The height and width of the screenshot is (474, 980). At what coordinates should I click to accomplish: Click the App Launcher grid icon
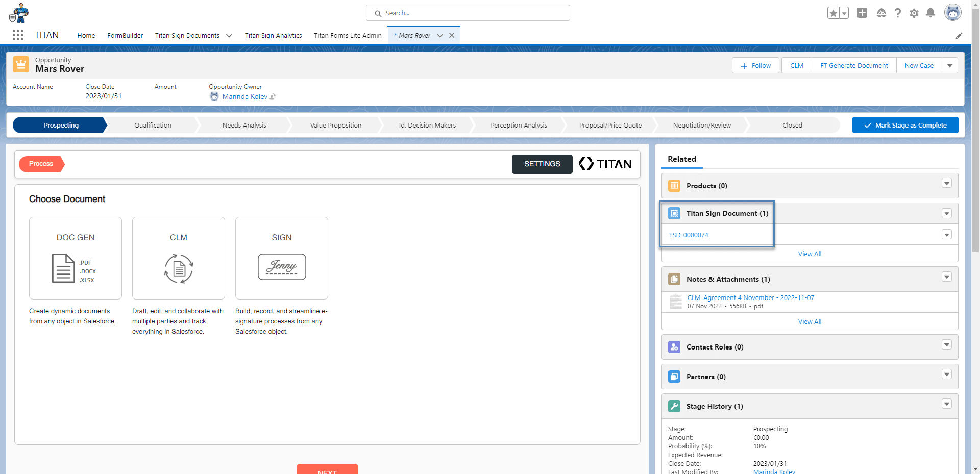coord(18,35)
